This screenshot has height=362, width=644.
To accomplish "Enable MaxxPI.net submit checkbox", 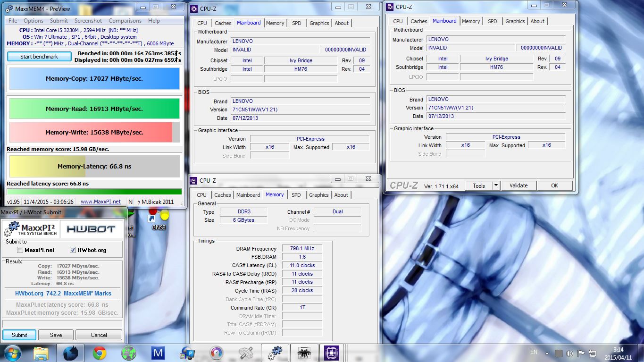I will click(x=20, y=250).
